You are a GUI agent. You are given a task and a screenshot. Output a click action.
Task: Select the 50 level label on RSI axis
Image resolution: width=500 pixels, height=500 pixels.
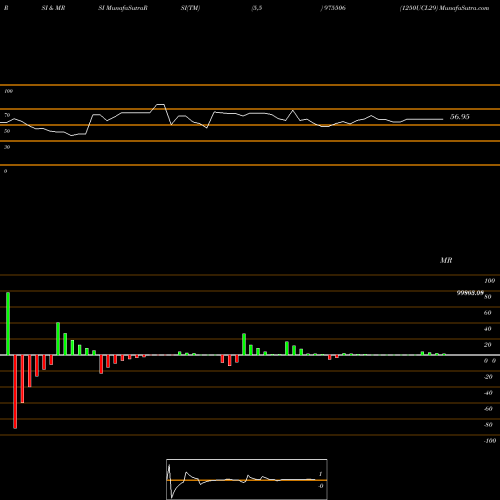[7, 131]
